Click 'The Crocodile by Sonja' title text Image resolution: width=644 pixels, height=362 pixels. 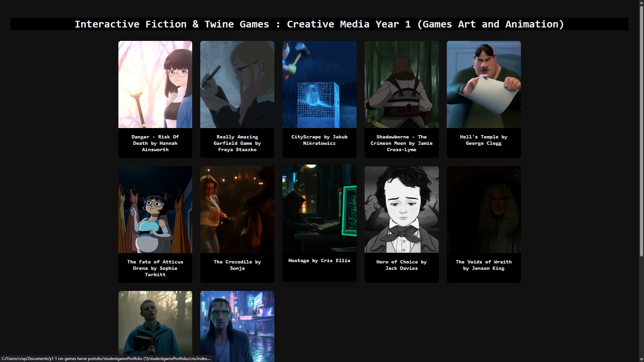coord(237,265)
